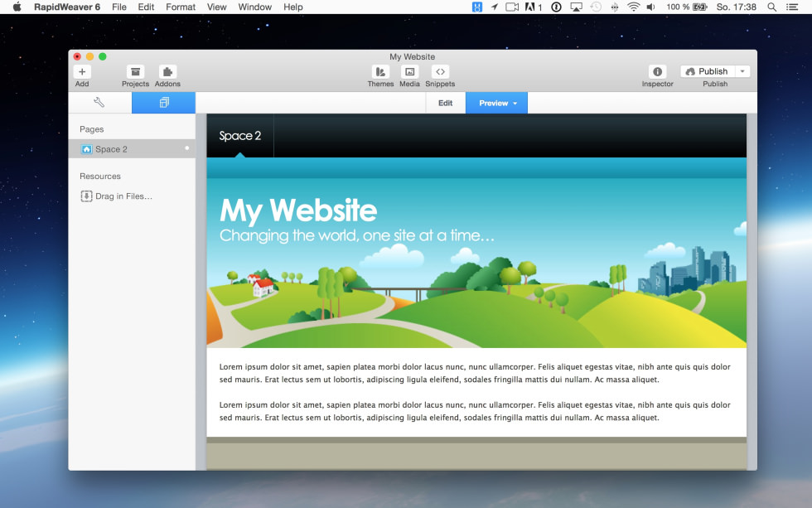Click the battery status indicator
Image resolution: width=812 pixels, height=508 pixels.
(687, 7)
